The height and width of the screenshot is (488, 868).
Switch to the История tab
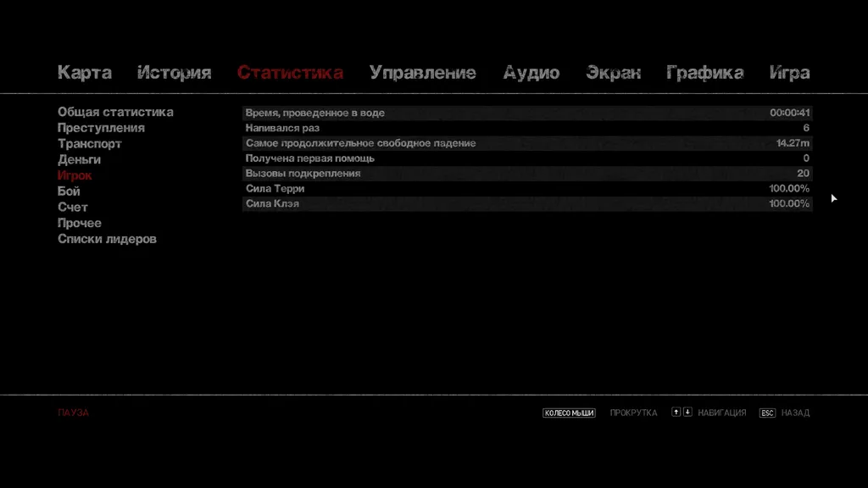(174, 73)
